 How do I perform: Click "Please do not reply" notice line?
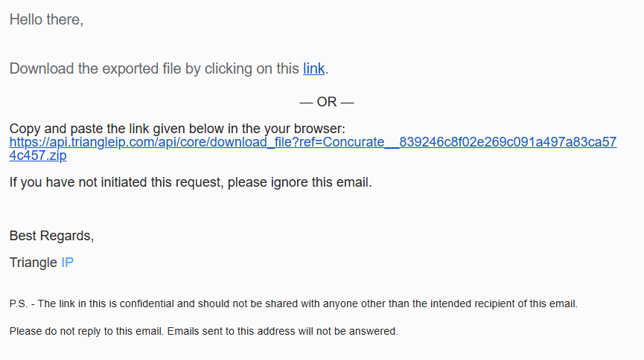204,331
